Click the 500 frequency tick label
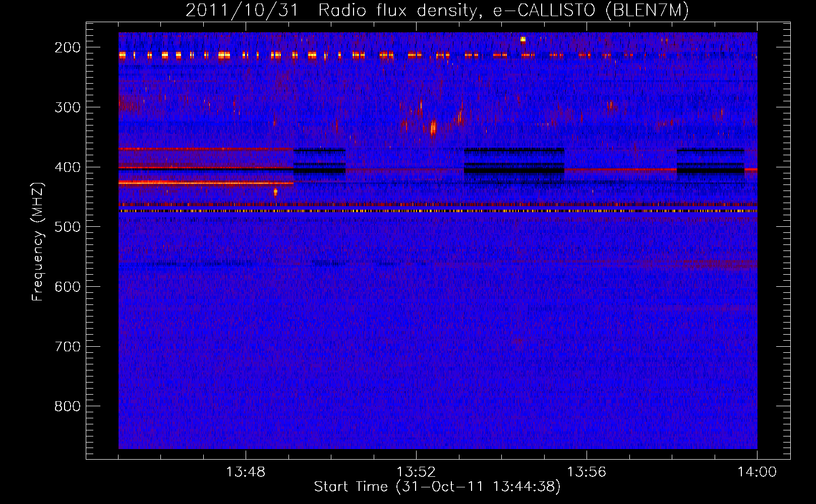This screenshot has width=816, height=504. (x=67, y=227)
